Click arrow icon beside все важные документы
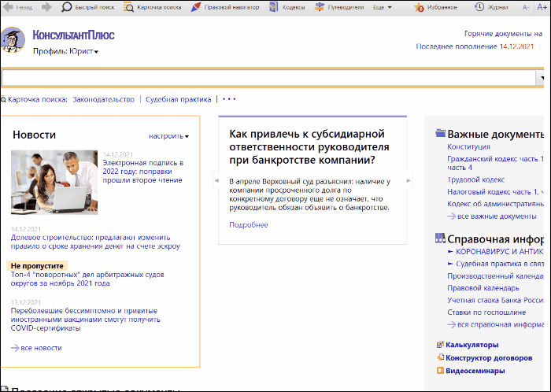Screen dimensions: 551x392 pos(452,216)
